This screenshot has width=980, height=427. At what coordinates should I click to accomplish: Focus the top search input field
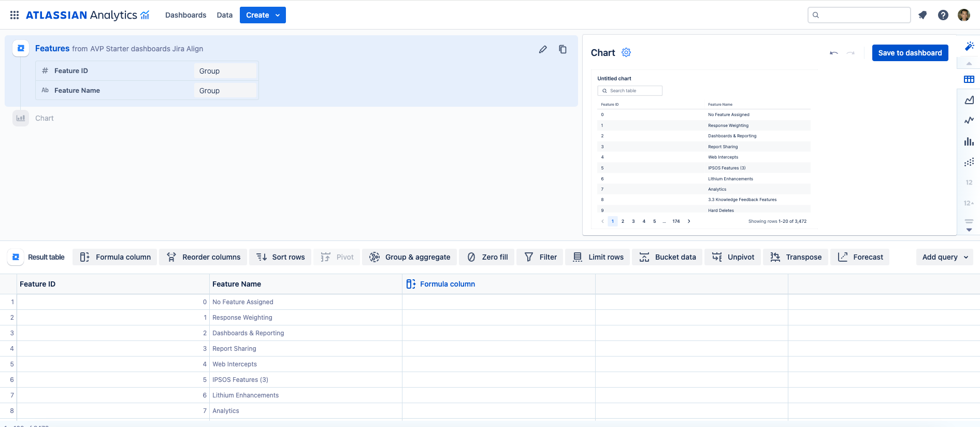point(859,15)
